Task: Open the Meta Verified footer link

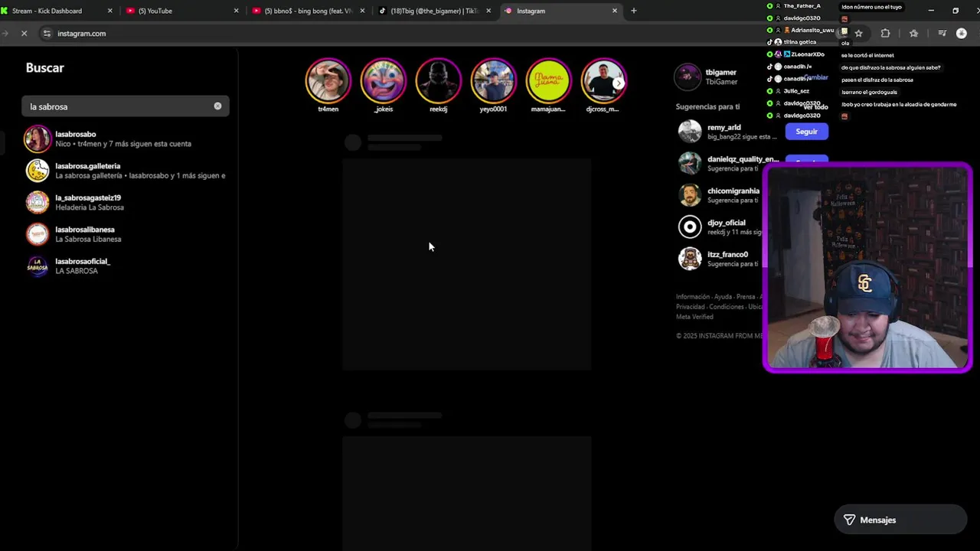Action: pyautogui.click(x=694, y=317)
